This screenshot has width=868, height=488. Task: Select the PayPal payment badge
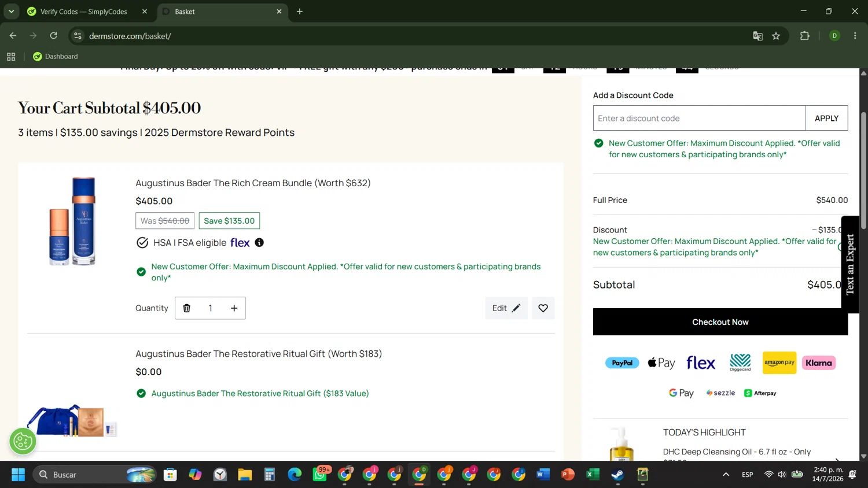pos(622,363)
